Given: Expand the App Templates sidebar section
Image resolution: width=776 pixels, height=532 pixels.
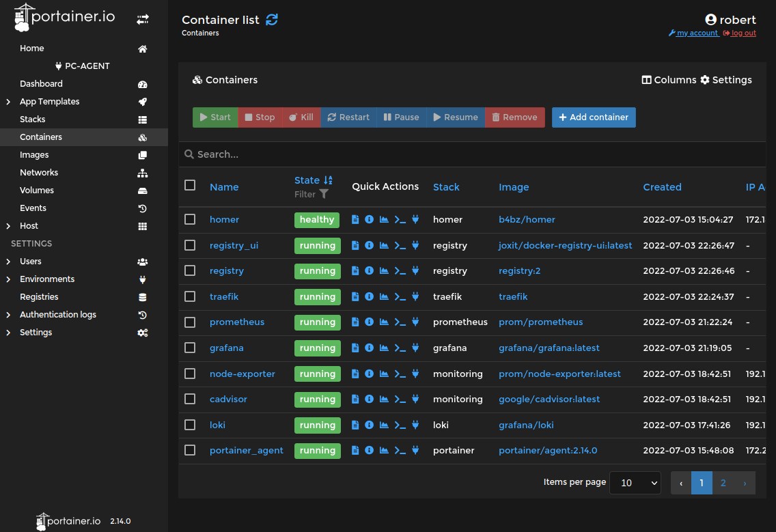Looking at the screenshot, I should point(8,102).
